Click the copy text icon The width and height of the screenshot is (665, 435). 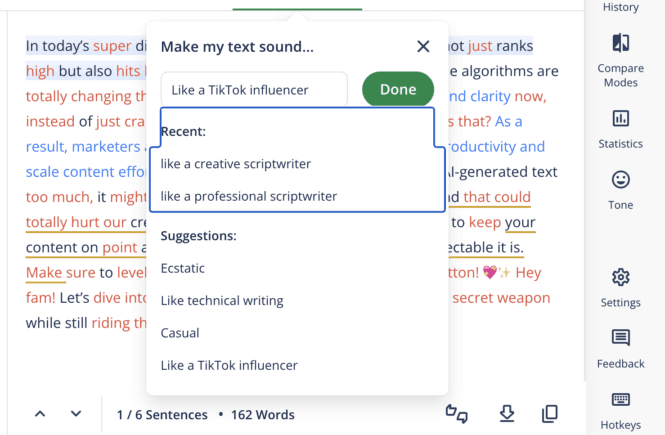[549, 414]
